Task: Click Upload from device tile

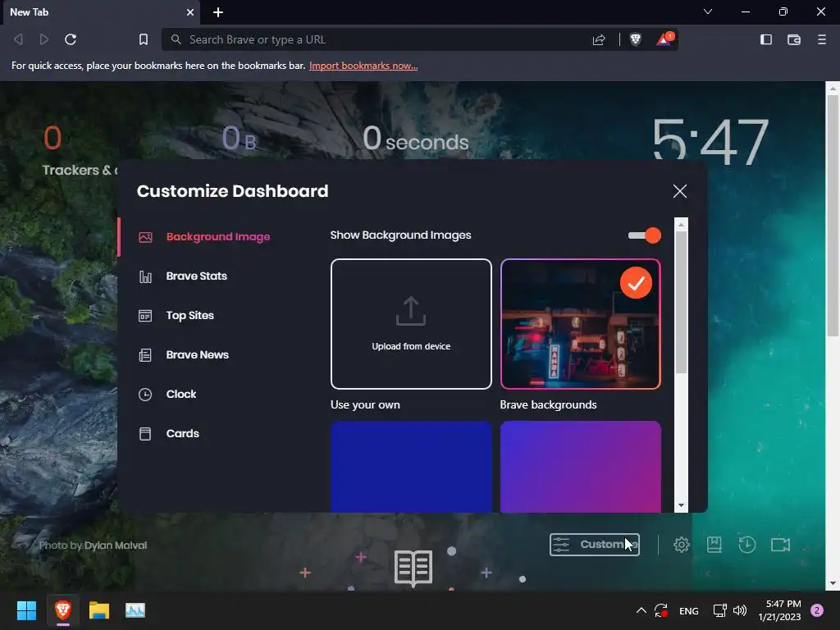Action: (411, 324)
